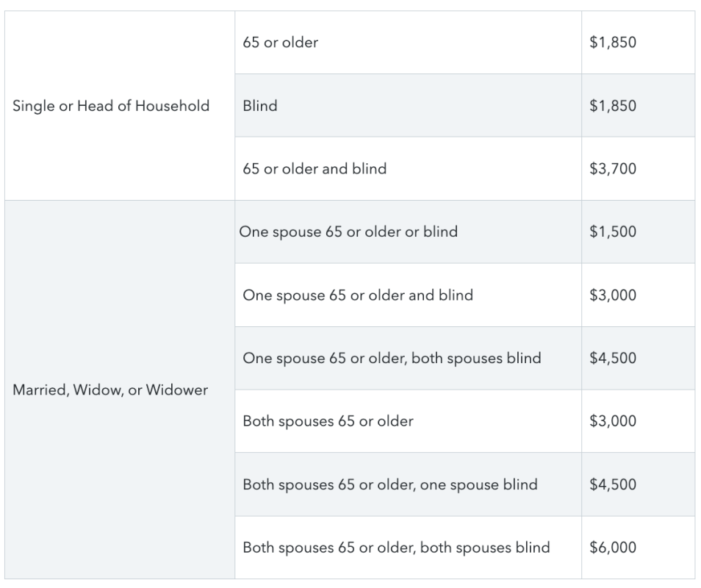Click "Both spouses 65 or older, both spouses blind"
Screen dimensions: 701x588
click(408, 548)
